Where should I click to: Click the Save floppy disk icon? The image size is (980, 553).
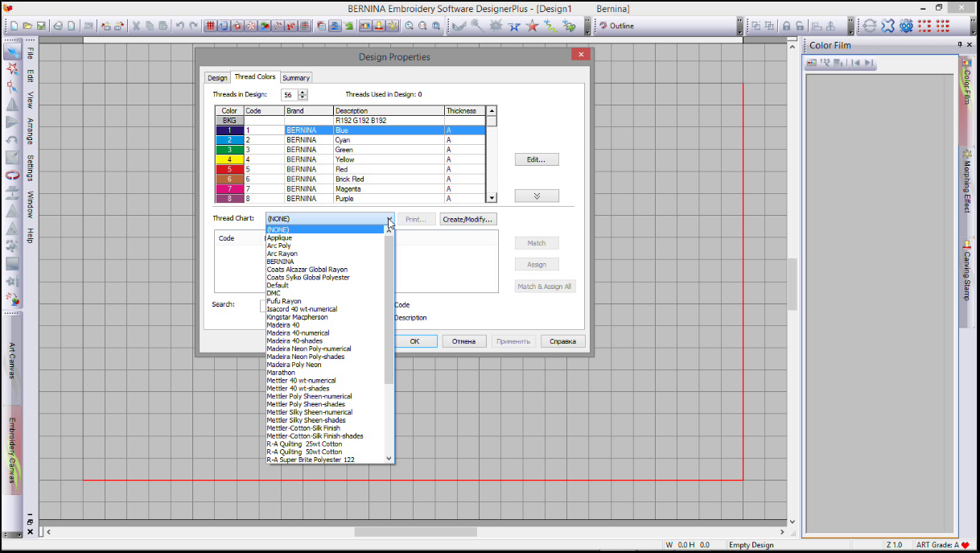coord(40,26)
